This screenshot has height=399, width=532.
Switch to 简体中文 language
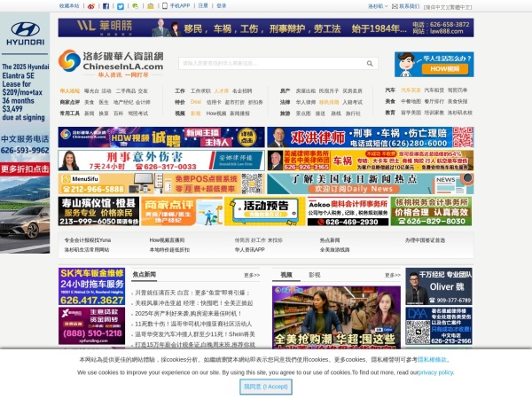pos(435,7)
